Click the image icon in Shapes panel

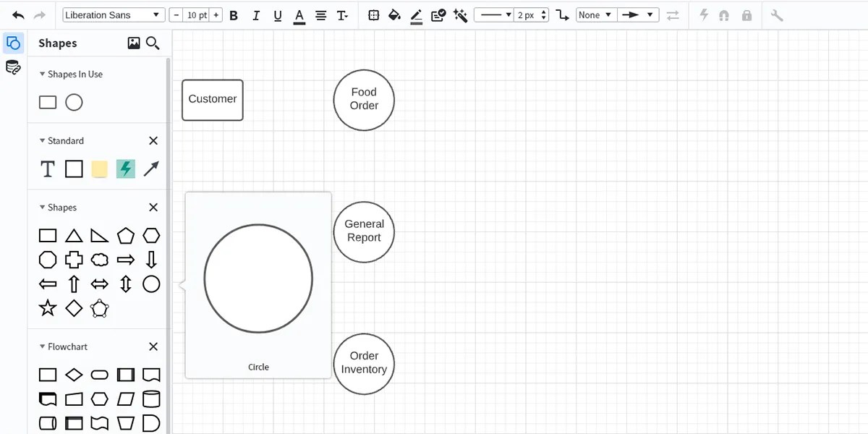(x=133, y=43)
